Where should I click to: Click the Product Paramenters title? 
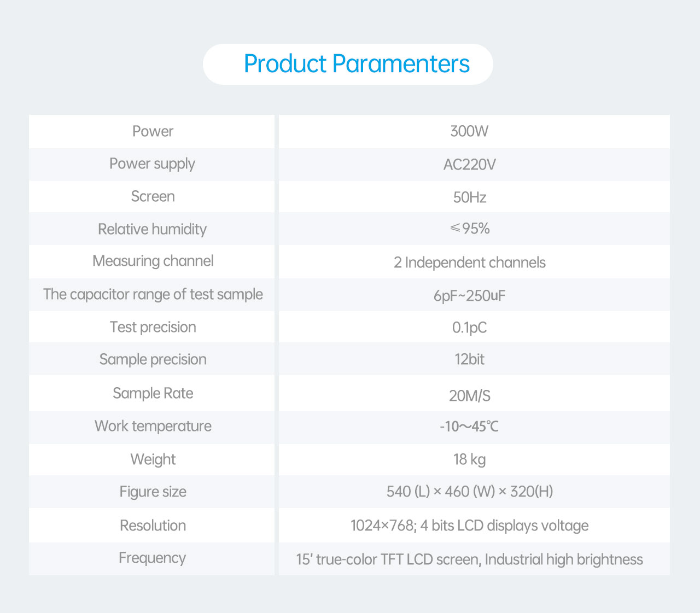pyautogui.click(x=357, y=64)
